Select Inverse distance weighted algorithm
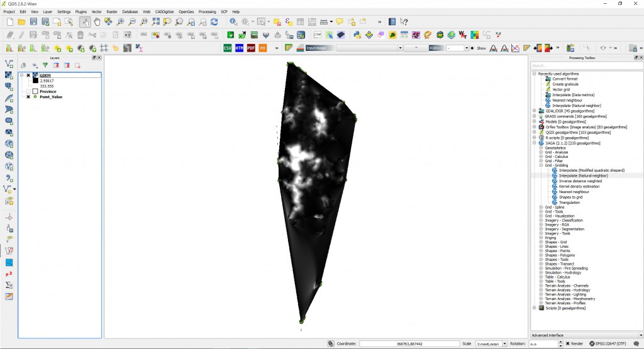Viewport: 644px width, 349px height. 579,181
